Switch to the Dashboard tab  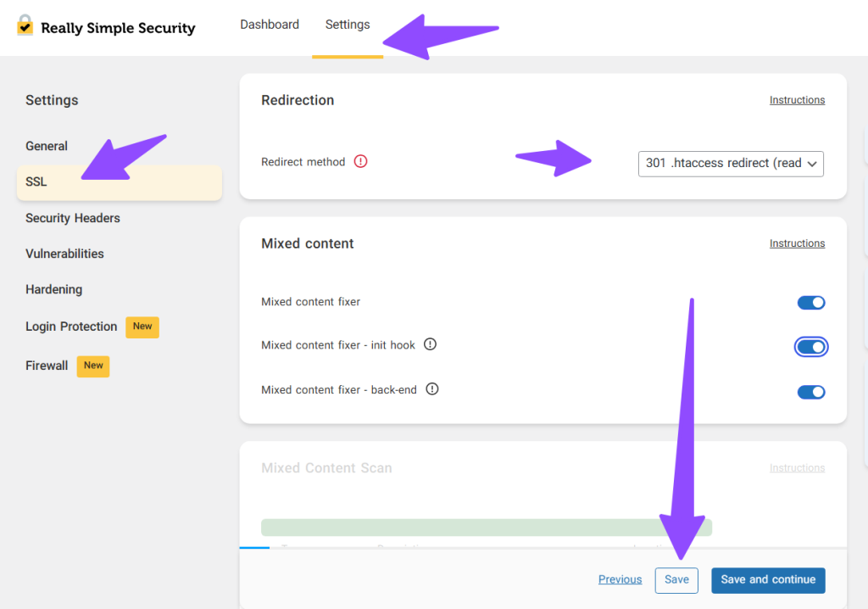point(270,25)
